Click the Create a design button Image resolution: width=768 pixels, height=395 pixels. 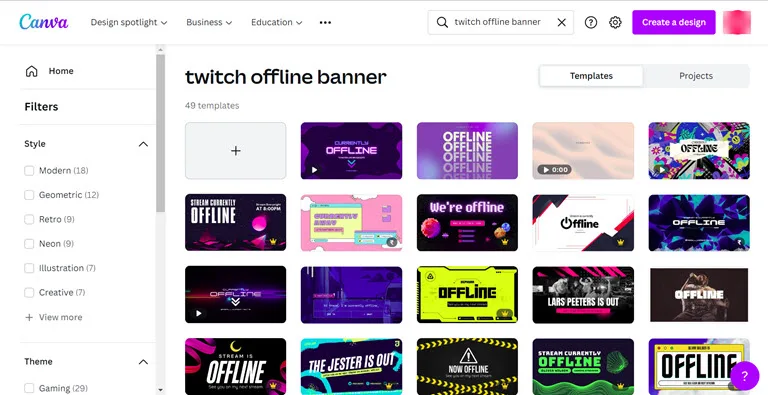673,22
